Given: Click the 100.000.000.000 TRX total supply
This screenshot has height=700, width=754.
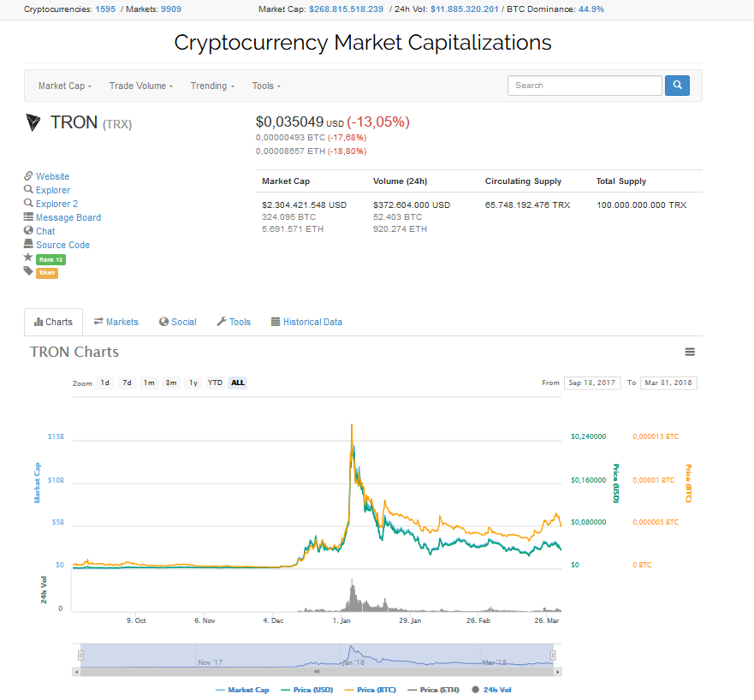Looking at the screenshot, I should [x=642, y=205].
